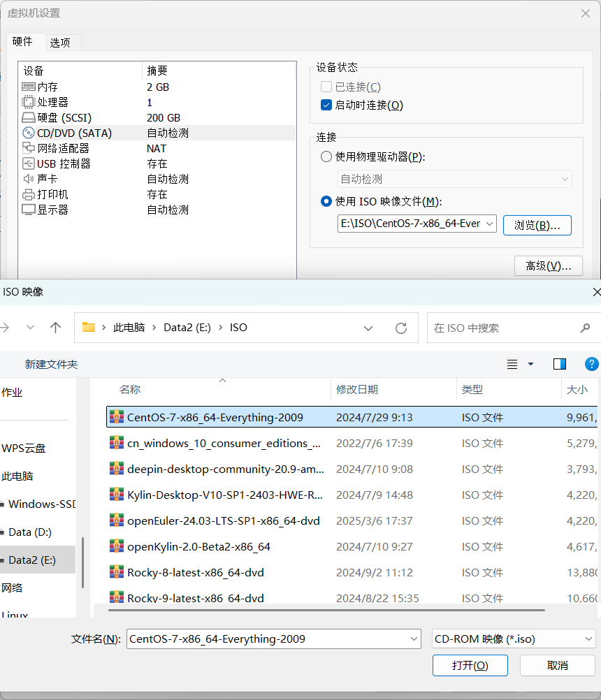Click ISO breadcrumb segment
Image resolution: width=601 pixels, height=700 pixels.
pos(238,328)
